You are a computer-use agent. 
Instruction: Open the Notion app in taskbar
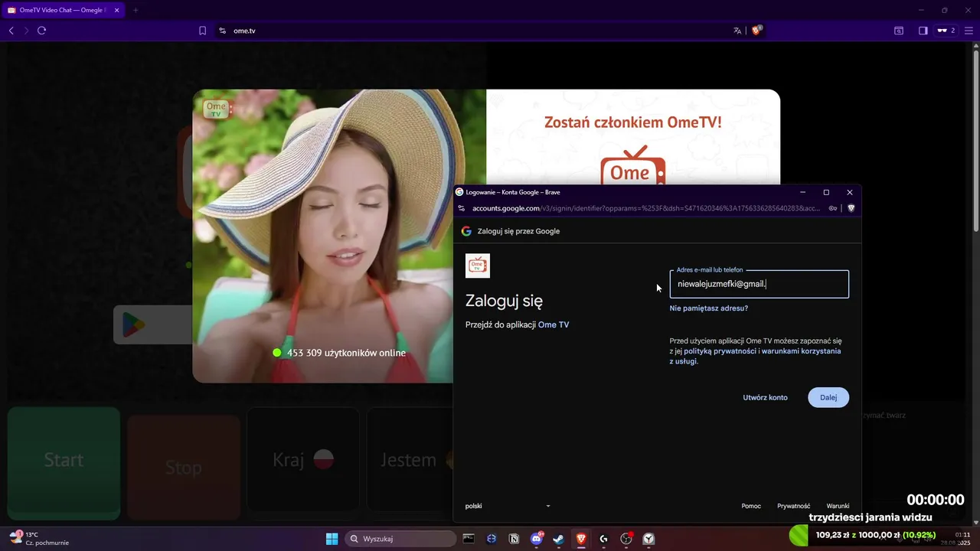(514, 539)
